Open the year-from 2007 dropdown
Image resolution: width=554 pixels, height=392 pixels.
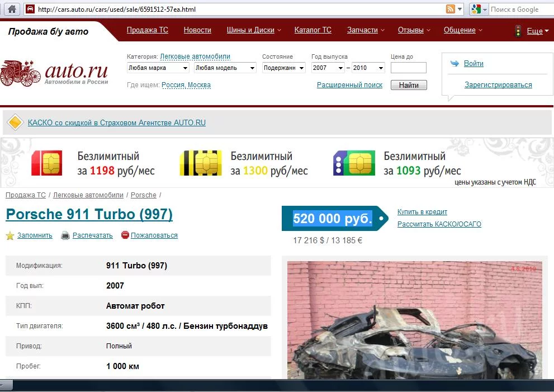pyautogui.click(x=328, y=68)
